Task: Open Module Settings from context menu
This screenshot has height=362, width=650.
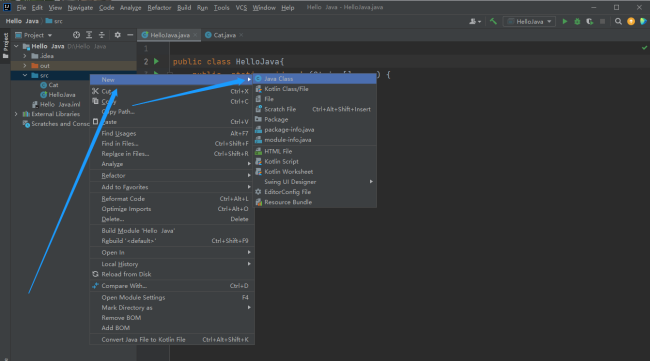Action: click(x=172, y=297)
